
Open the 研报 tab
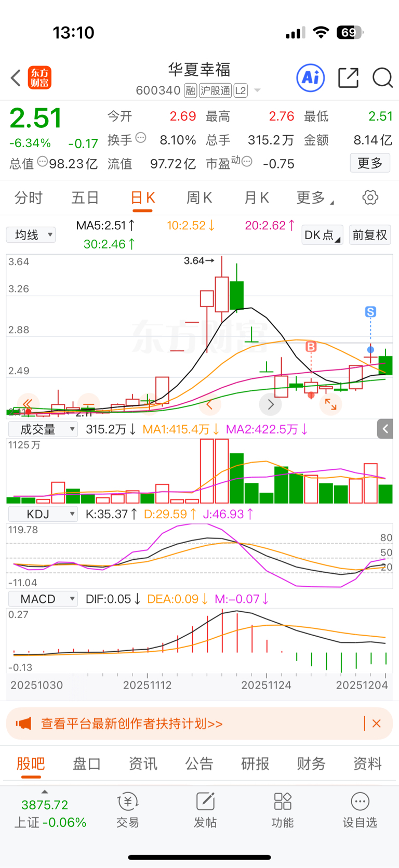pos(255,764)
